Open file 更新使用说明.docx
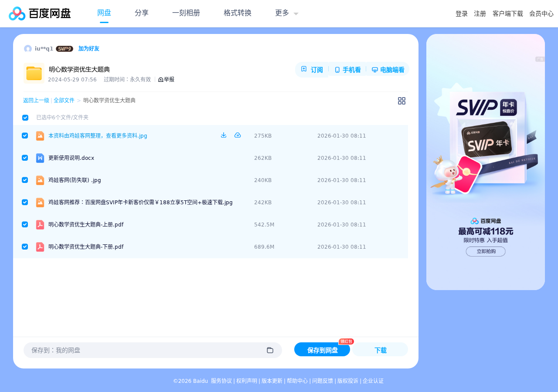Screen dimensions: 558x392 71,158
